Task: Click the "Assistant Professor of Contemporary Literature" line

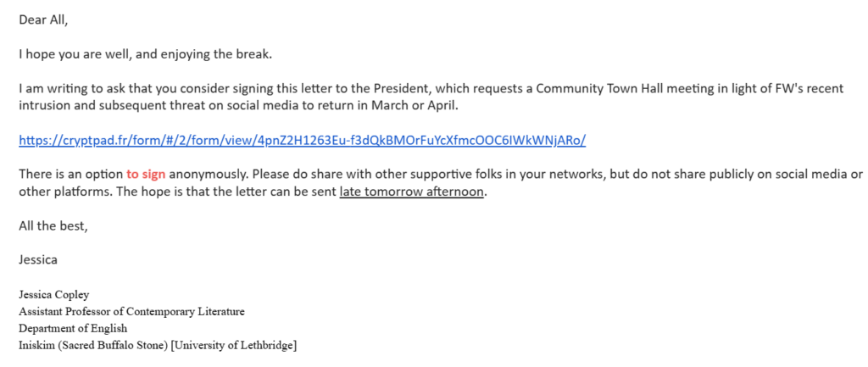Action: [131, 311]
